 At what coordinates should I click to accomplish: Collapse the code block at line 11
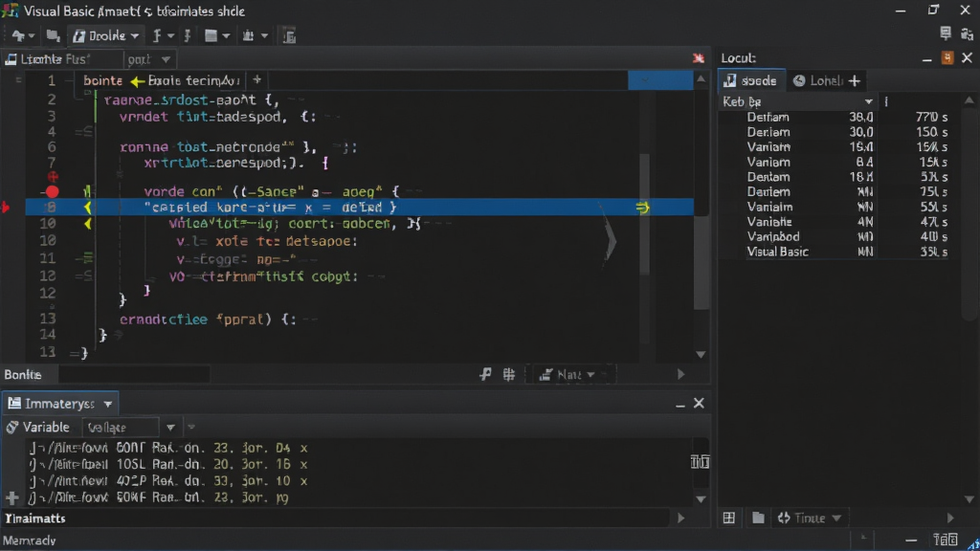pyautogui.click(x=84, y=258)
